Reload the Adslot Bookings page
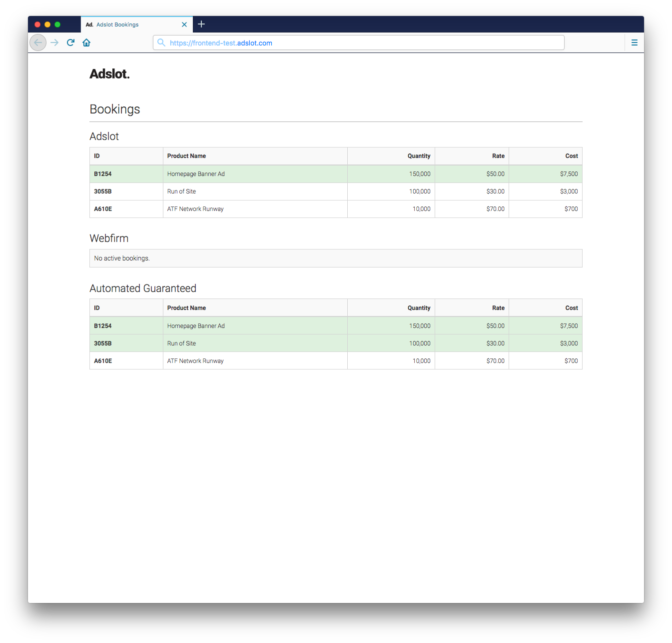The height and width of the screenshot is (643, 672). (70, 42)
